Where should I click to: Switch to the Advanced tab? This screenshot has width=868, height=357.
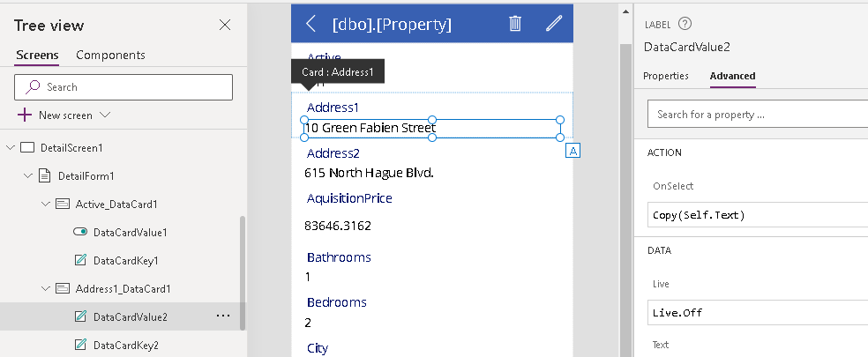coord(732,76)
